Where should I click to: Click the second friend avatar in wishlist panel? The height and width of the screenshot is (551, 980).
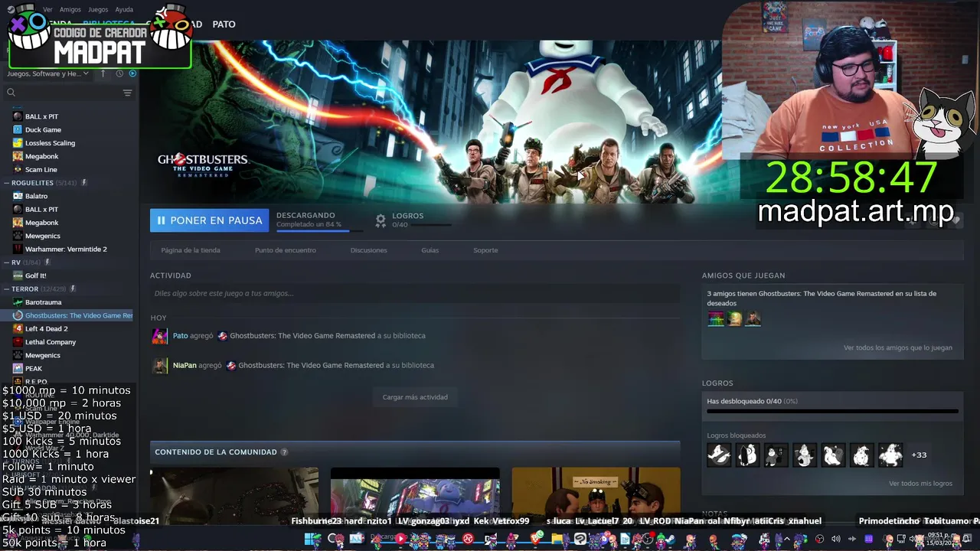pos(735,318)
